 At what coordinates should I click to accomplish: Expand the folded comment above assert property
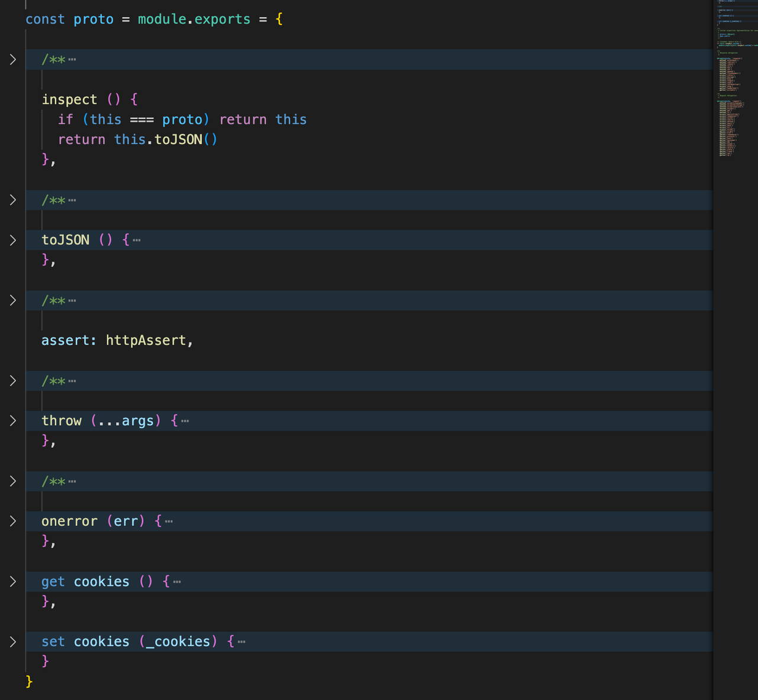(x=13, y=300)
